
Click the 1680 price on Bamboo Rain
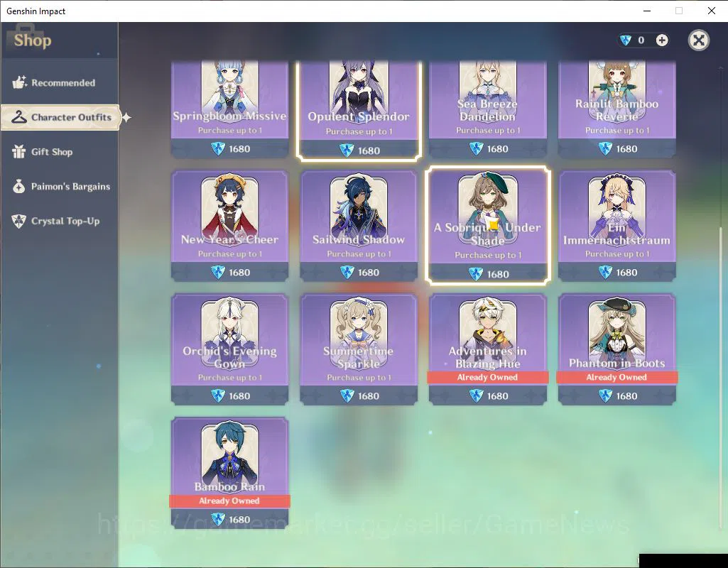(239, 519)
